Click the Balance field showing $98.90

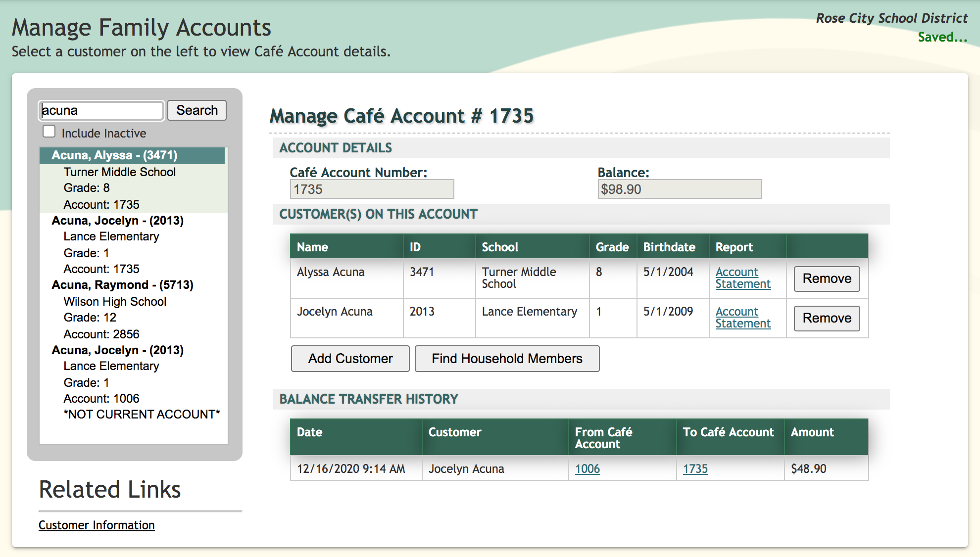[679, 189]
